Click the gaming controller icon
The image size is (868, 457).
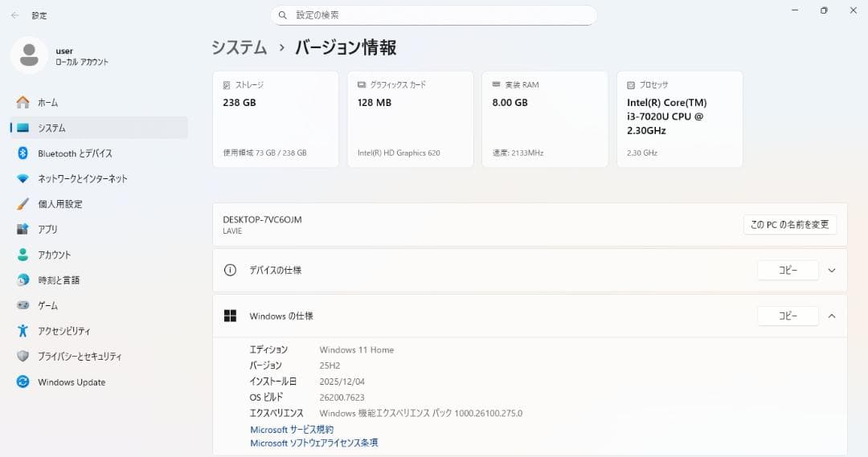(23, 305)
